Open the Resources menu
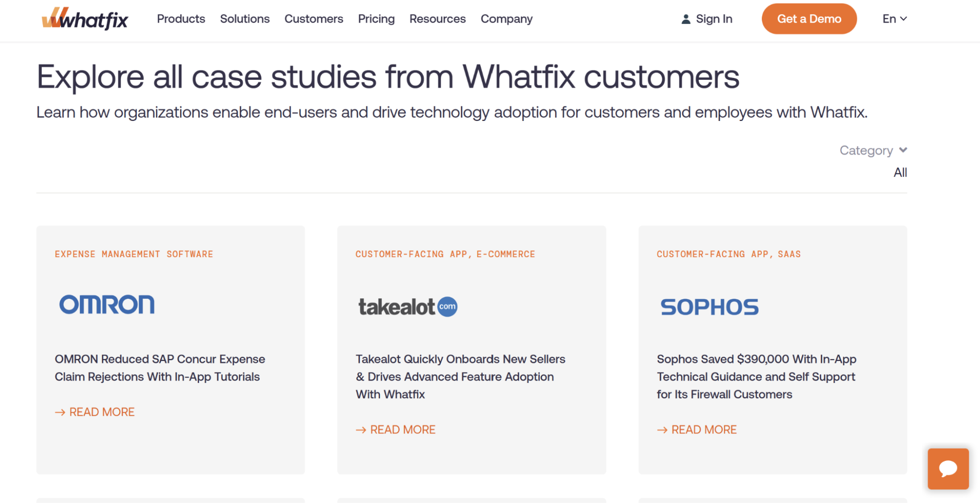Screen dimensions: 980x503 [x=437, y=19]
